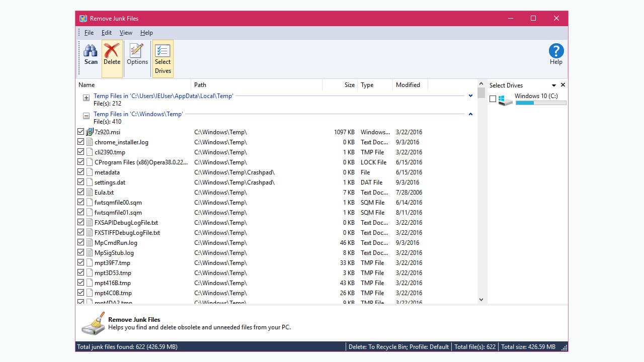644x362 pixels.
Task: Click the brush icon next to Remove Junk Files
Action: pyautogui.click(x=93, y=323)
